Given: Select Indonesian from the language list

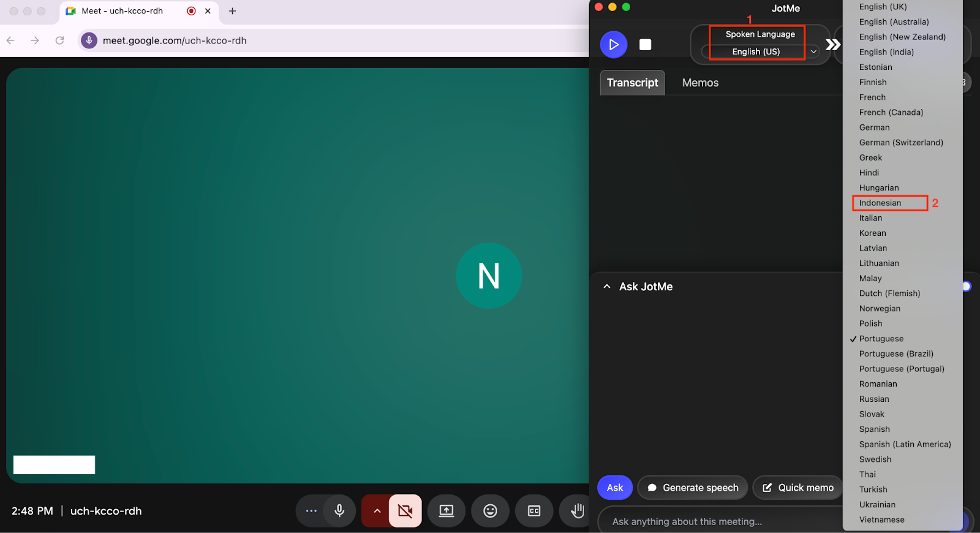Looking at the screenshot, I should (880, 203).
